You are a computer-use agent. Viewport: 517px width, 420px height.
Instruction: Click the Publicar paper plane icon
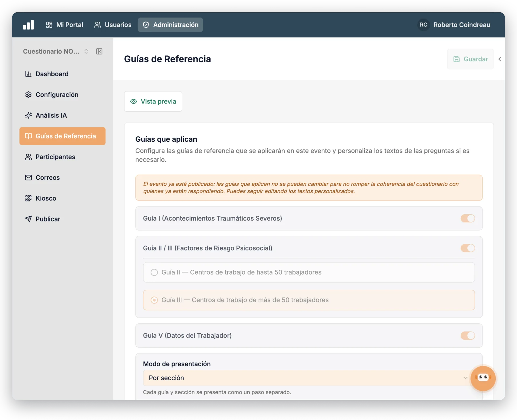(x=28, y=219)
